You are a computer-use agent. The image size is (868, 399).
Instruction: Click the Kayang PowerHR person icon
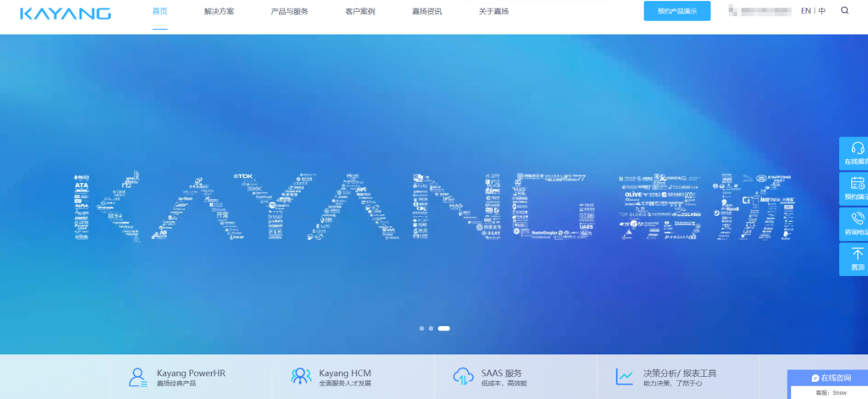tap(137, 377)
